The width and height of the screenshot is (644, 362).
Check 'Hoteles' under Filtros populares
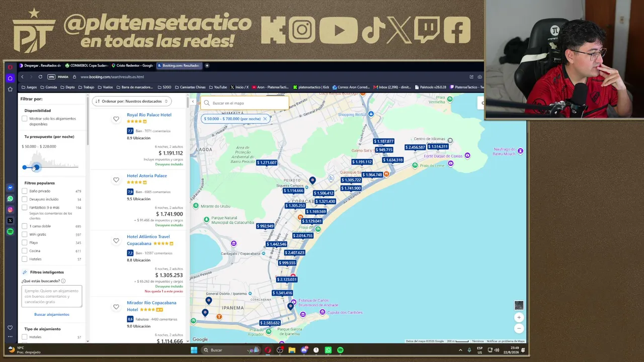click(x=24, y=259)
